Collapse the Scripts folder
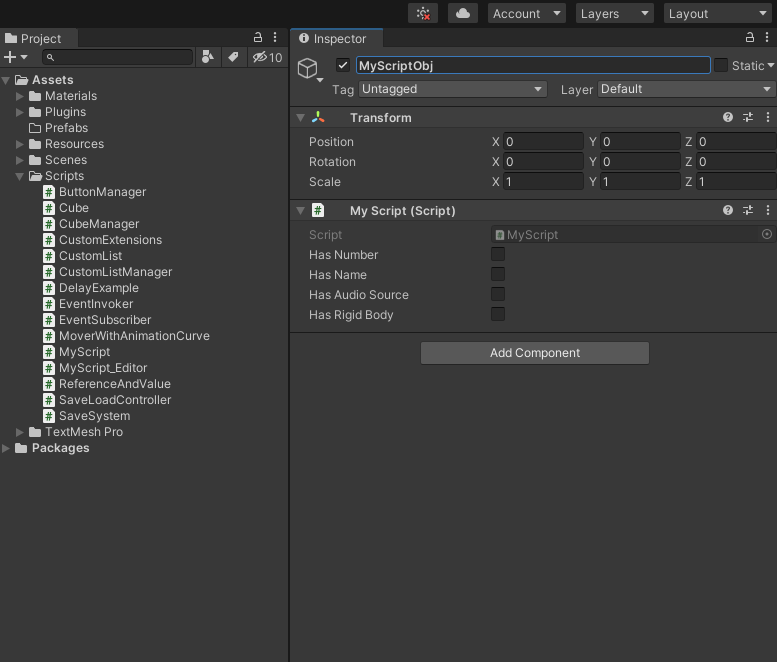Screen dimensions: 777x662 tap(20, 176)
